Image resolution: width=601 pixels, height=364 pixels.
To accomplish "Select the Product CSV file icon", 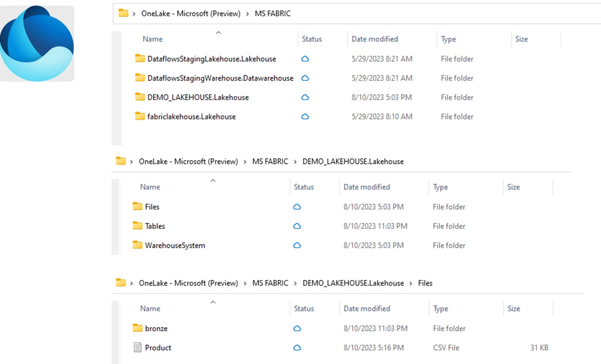I will pyautogui.click(x=137, y=348).
